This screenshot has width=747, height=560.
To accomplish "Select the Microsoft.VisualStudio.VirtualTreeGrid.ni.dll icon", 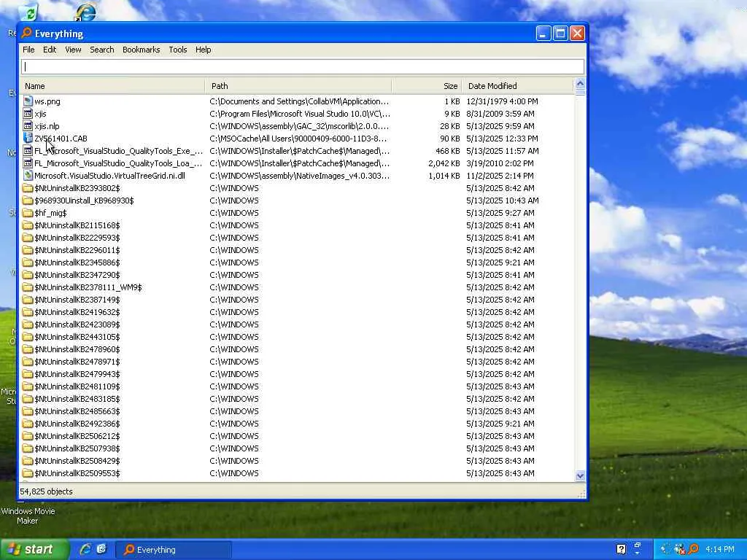I will [28, 175].
